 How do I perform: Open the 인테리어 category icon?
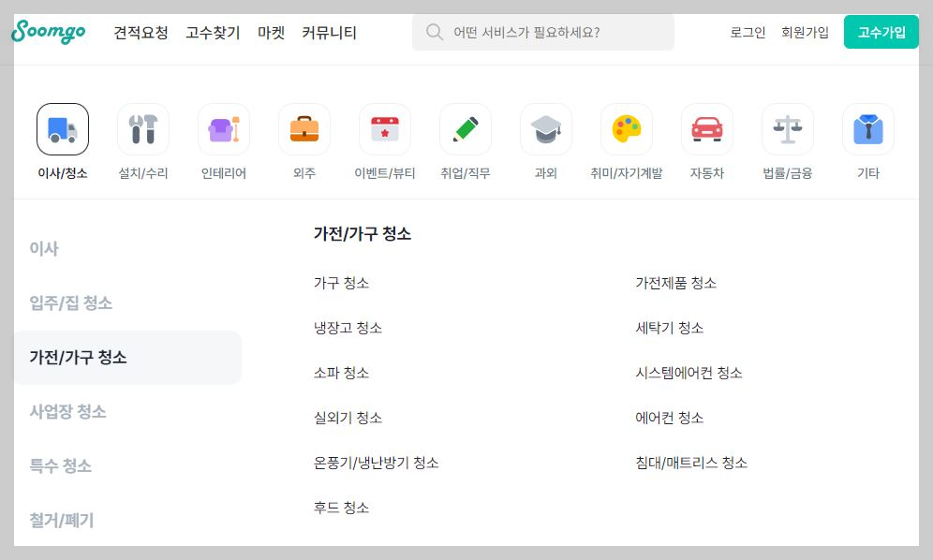click(223, 128)
